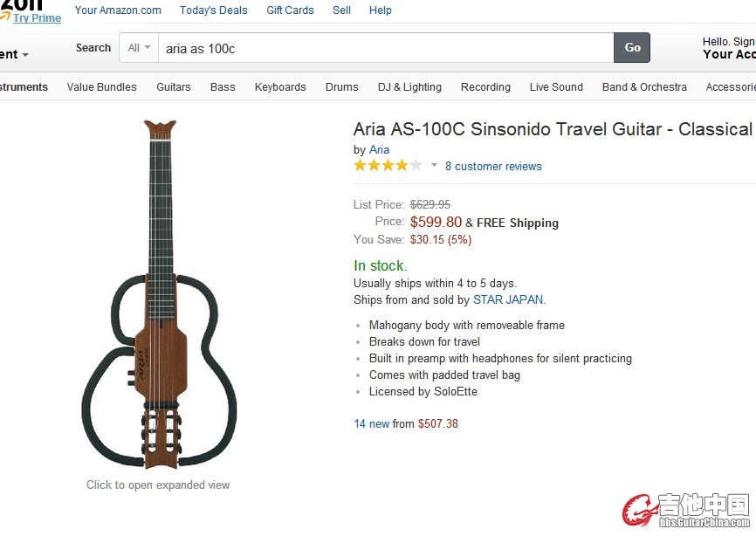Viewport: 756px width, 536px height.
Task: Open the STAR JAPAN seller link
Action: (x=508, y=299)
